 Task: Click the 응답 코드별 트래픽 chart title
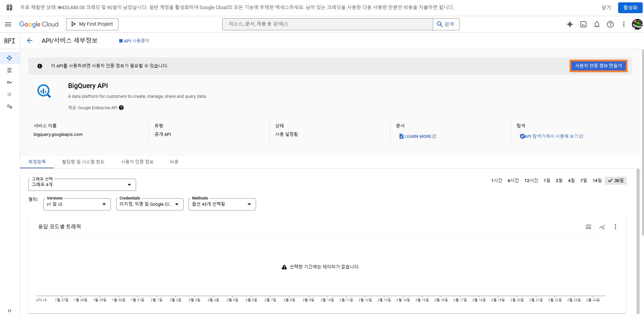click(60, 227)
